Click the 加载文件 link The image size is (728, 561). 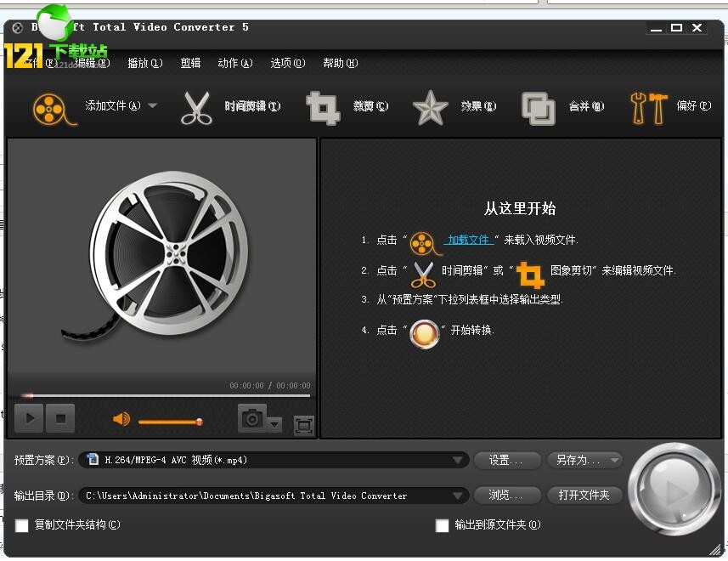(468, 240)
